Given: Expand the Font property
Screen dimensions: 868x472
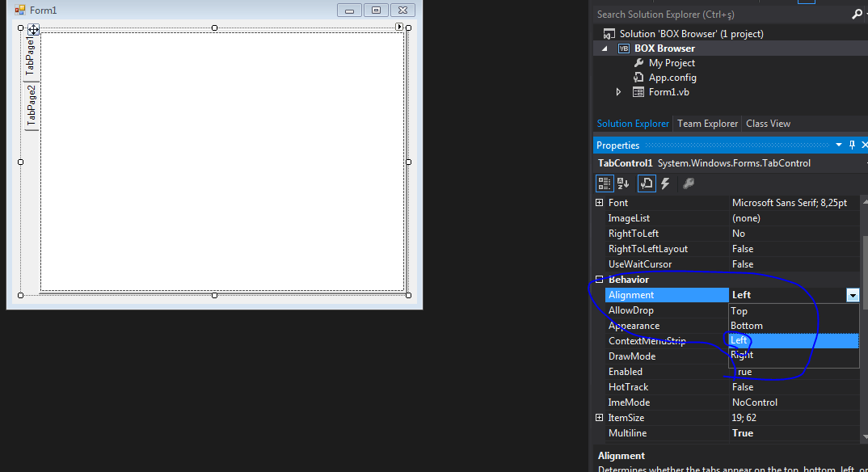Looking at the screenshot, I should pos(599,203).
